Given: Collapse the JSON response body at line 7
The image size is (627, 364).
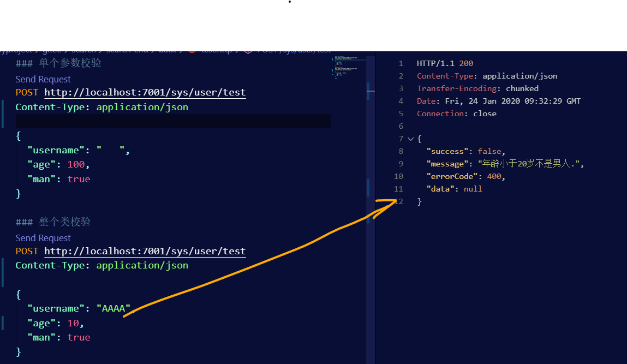Looking at the screenshot, I should click(x=410, y=139).
